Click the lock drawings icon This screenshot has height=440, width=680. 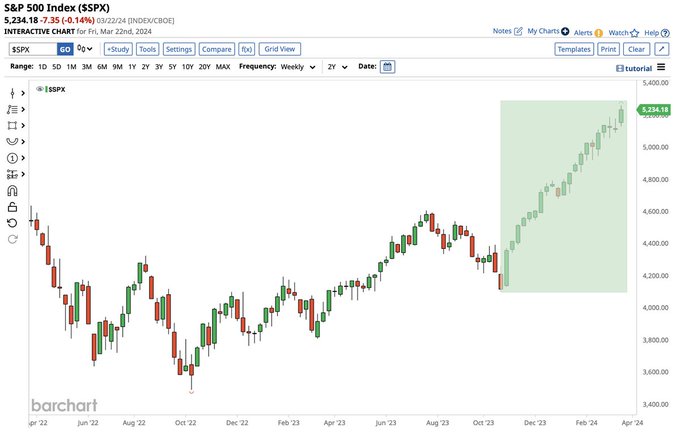point(12,206)
